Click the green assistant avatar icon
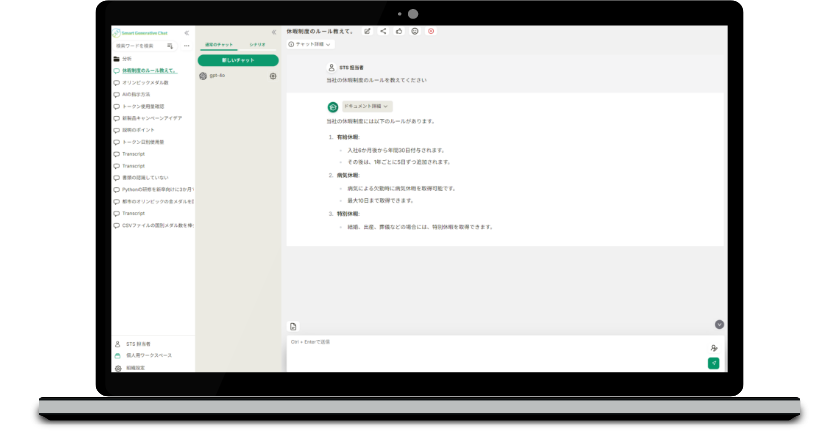 point(333,107)
